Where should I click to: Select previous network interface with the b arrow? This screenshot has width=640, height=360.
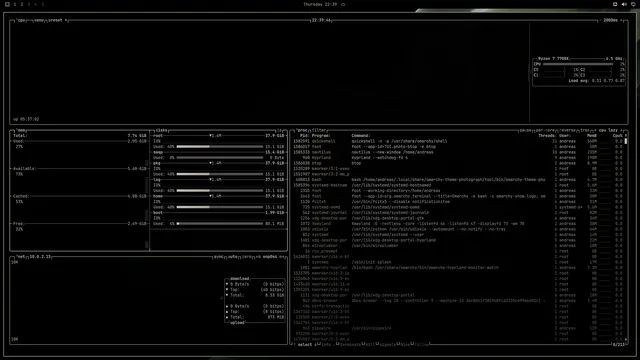click(x=258, y=257)
